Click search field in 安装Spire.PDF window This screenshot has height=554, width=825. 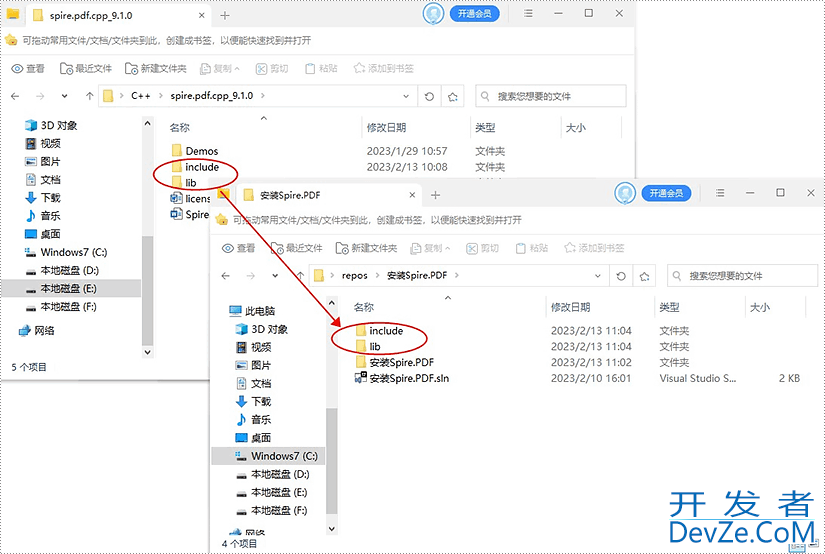click(742, 276)
